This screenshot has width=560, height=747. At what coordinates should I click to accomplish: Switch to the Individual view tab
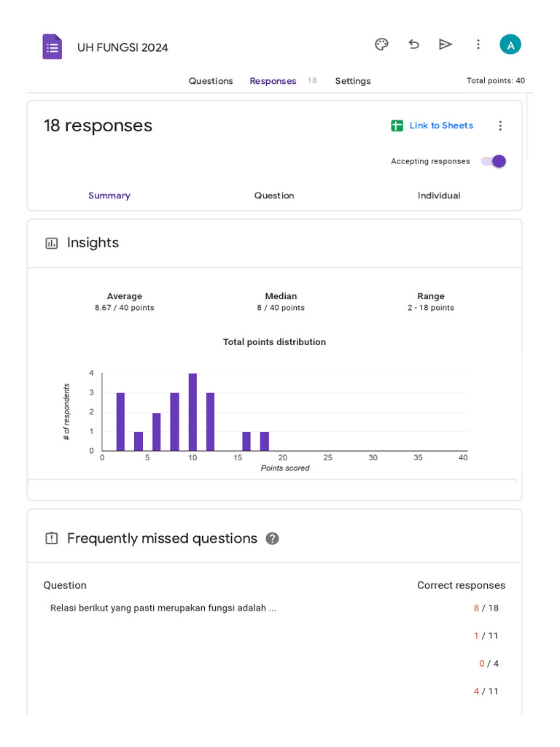point(439,196)
